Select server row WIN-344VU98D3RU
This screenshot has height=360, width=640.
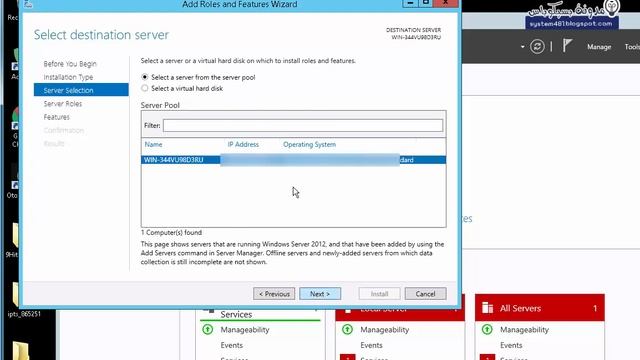pos(293,160)
